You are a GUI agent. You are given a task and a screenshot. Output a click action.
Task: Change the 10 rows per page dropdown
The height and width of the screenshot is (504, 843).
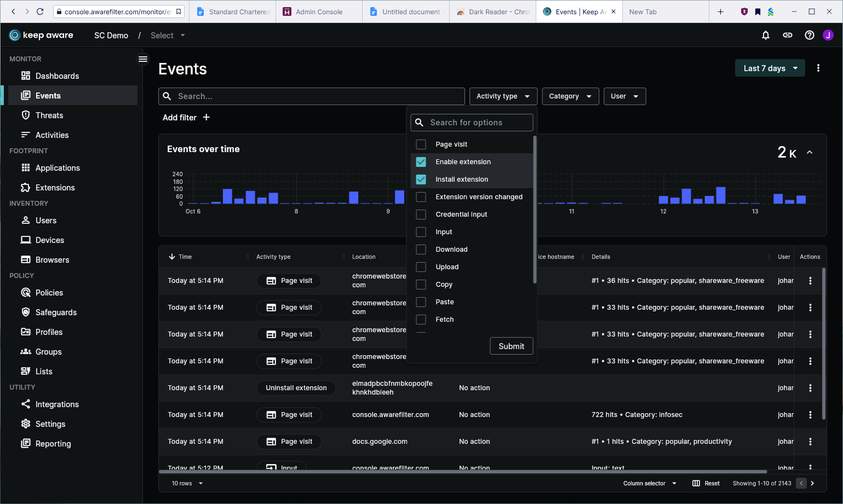(187, 483)
